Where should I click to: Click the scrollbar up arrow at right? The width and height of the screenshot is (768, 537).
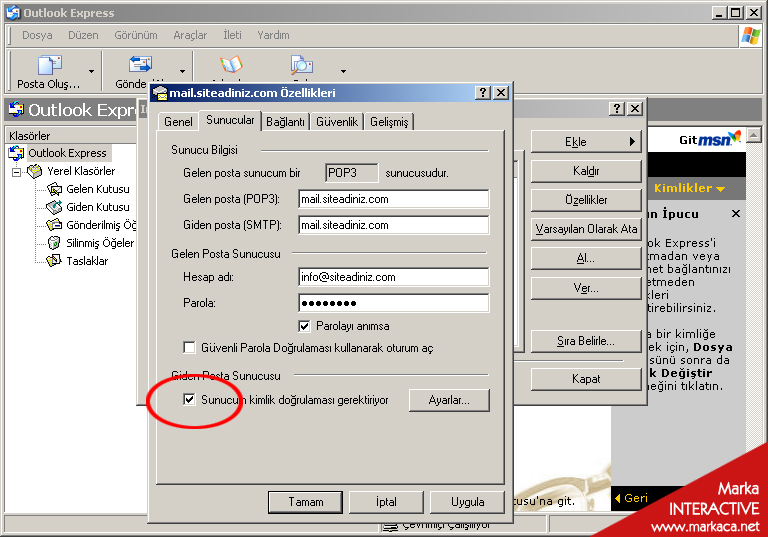click(x=754, y=134)
